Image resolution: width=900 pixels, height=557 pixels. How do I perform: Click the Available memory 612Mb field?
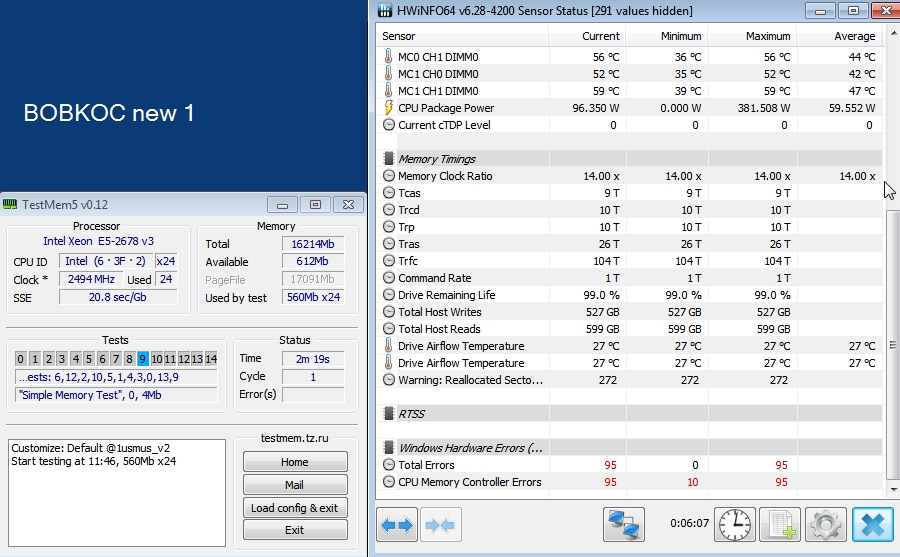tap(312, 262)
